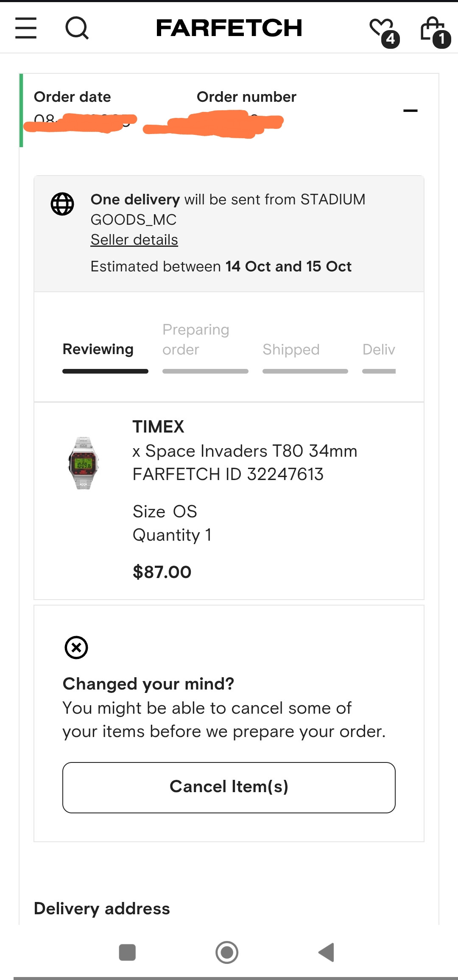Viewport: 458px width, 980px height.
Task: Tap the search magnifier icon
Action: 77,28
